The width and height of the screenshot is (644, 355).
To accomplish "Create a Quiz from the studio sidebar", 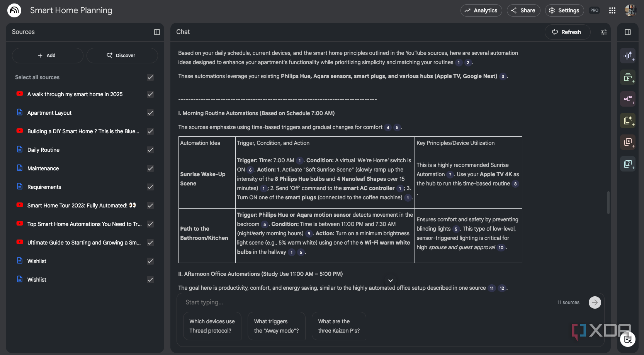I will point(628,163).
